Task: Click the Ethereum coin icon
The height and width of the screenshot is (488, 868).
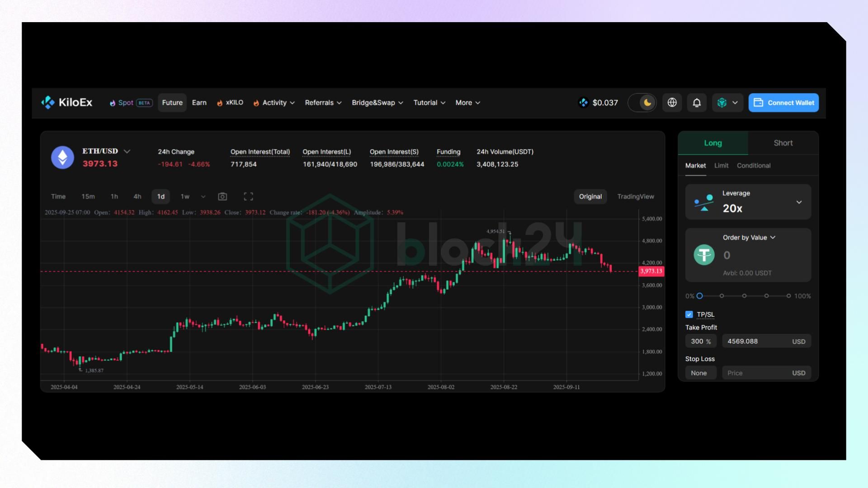Action: [x=62, y=157]
